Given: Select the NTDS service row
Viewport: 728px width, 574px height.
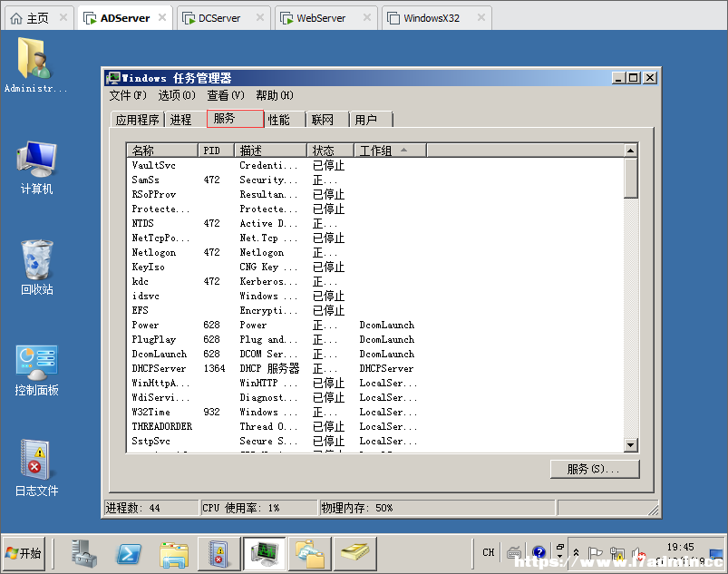Looking at the screenshot, I should [375, 223].
